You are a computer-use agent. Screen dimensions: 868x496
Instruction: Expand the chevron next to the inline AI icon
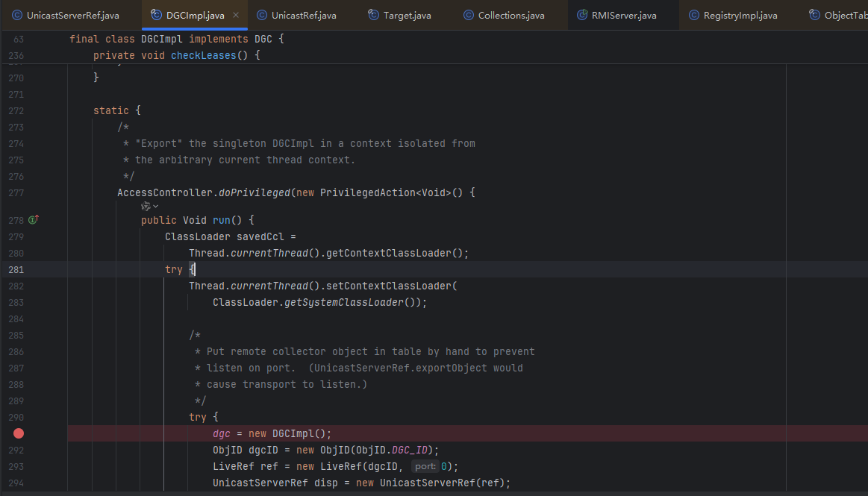pyautogui.click(x=156, y=207)
